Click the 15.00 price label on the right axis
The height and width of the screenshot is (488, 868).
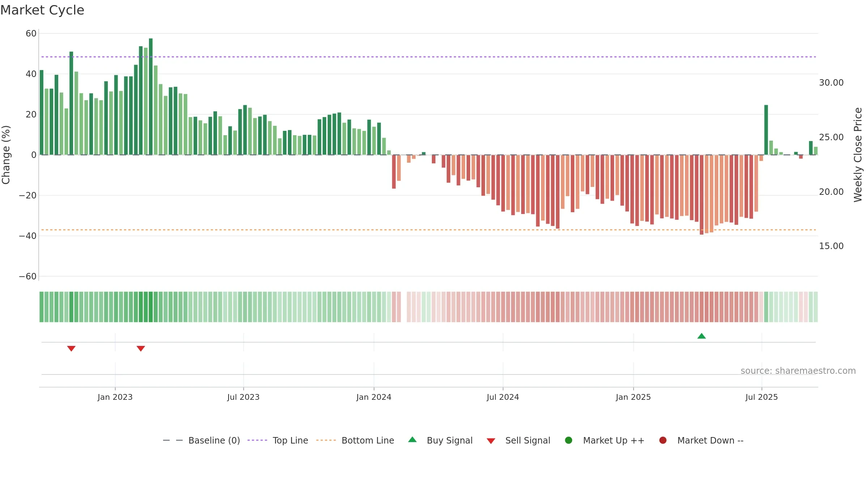tap(831, 246)
